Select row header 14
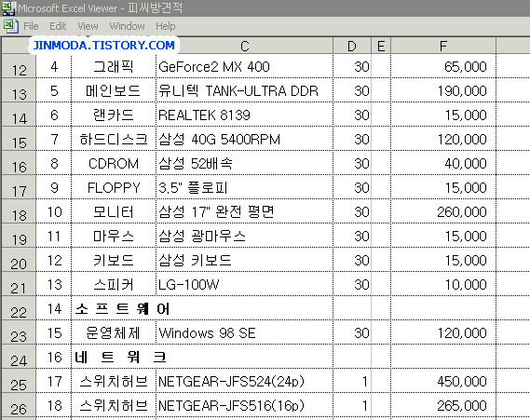530x420 pixels. click(19, 115)
